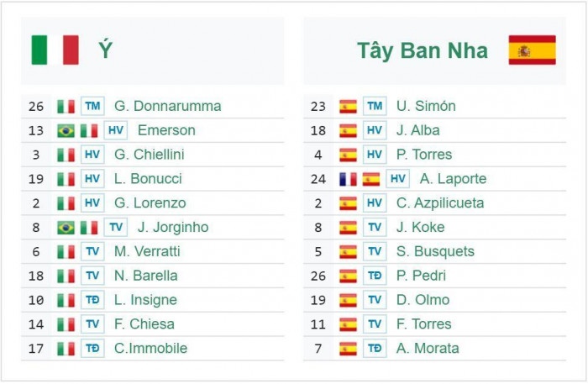The image size is (588, 384).
Task: Open F. Chiesa player name
Action: pos(144,324)
